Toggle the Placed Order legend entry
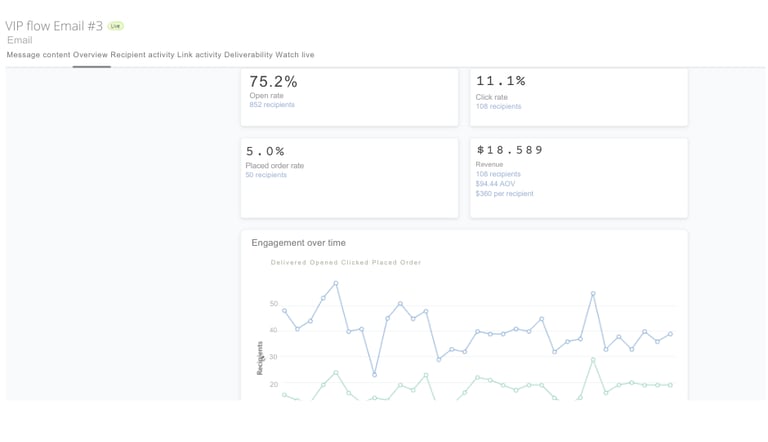This screenshot has width=768, height=442. coord(397,263)
